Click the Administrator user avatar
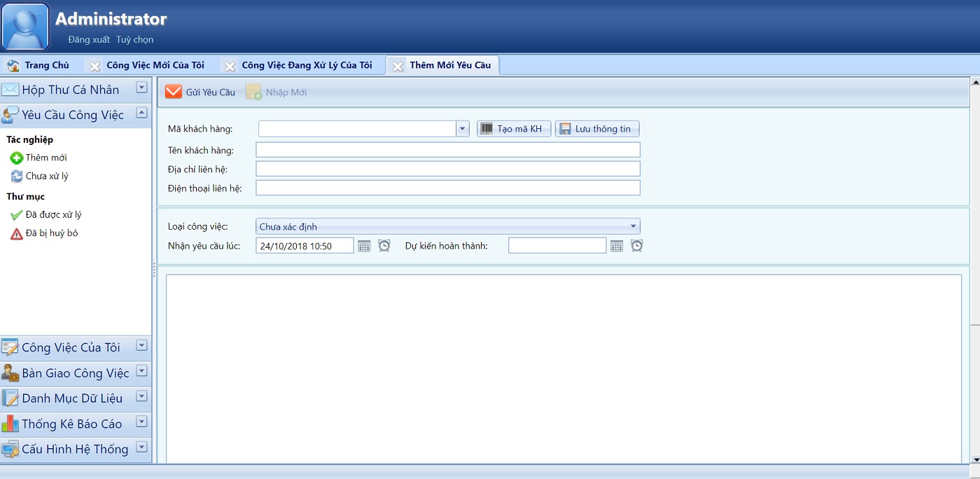 26,27
